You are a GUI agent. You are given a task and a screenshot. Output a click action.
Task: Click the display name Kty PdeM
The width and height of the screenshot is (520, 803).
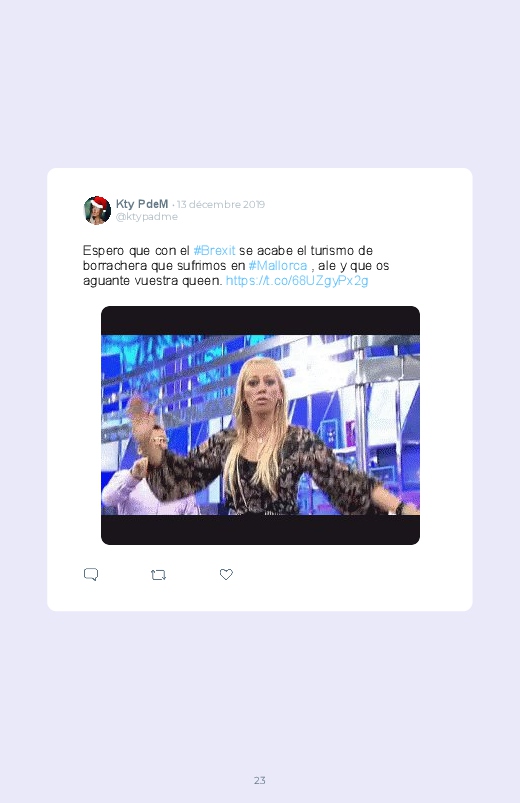[142, 204]
